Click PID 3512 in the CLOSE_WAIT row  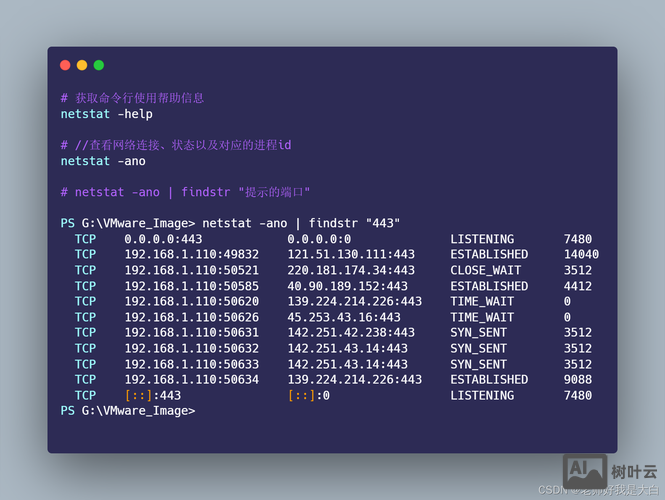pyautogui.click(x=578, y=271)
